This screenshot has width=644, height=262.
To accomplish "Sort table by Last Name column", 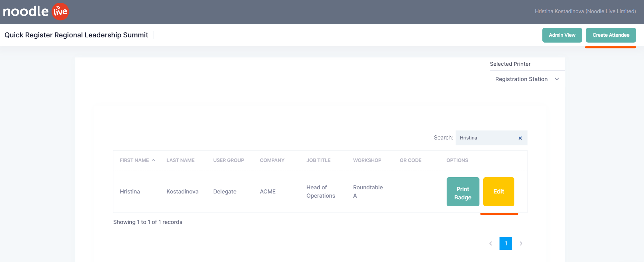I will (x=180, y=160).
